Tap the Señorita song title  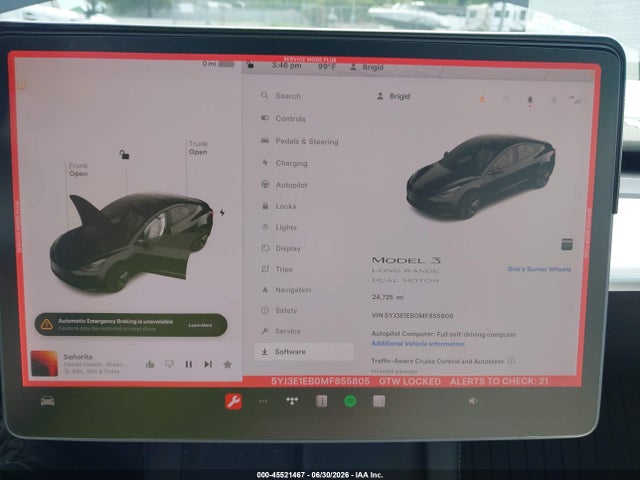click(78, 357)
